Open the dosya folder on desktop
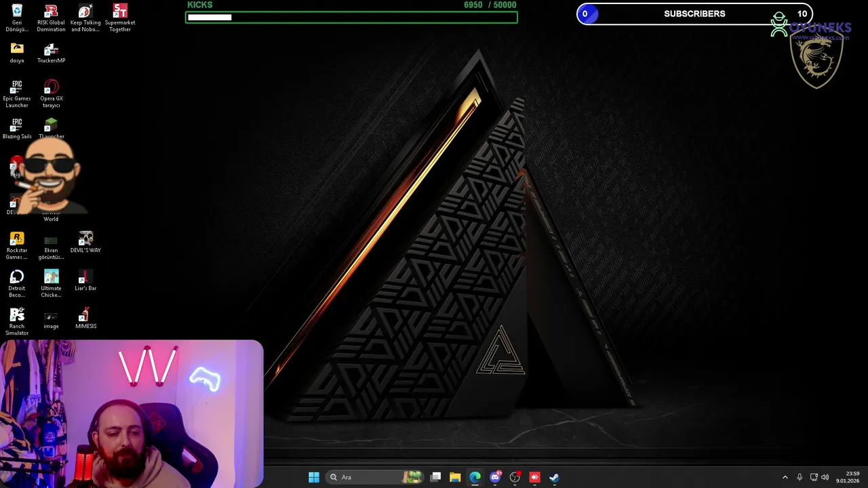 coord(17,53)
